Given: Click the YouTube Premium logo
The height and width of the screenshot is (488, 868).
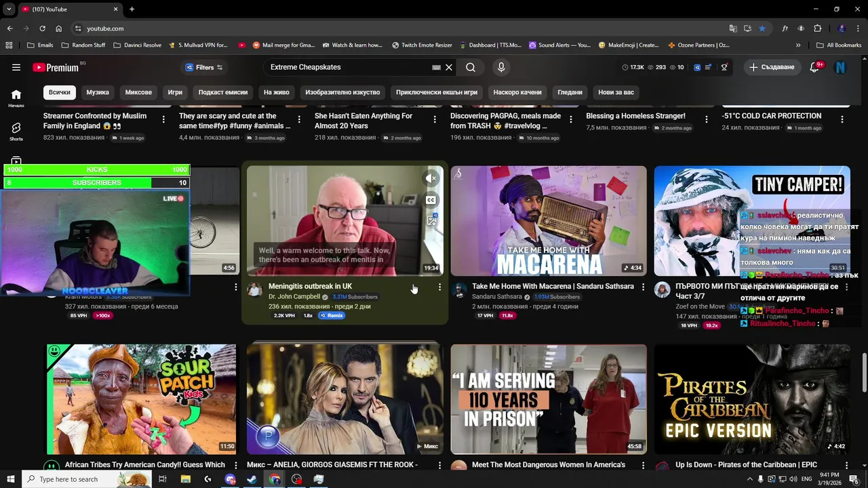Looking at the screenshot, I should [x=57, y=67].
